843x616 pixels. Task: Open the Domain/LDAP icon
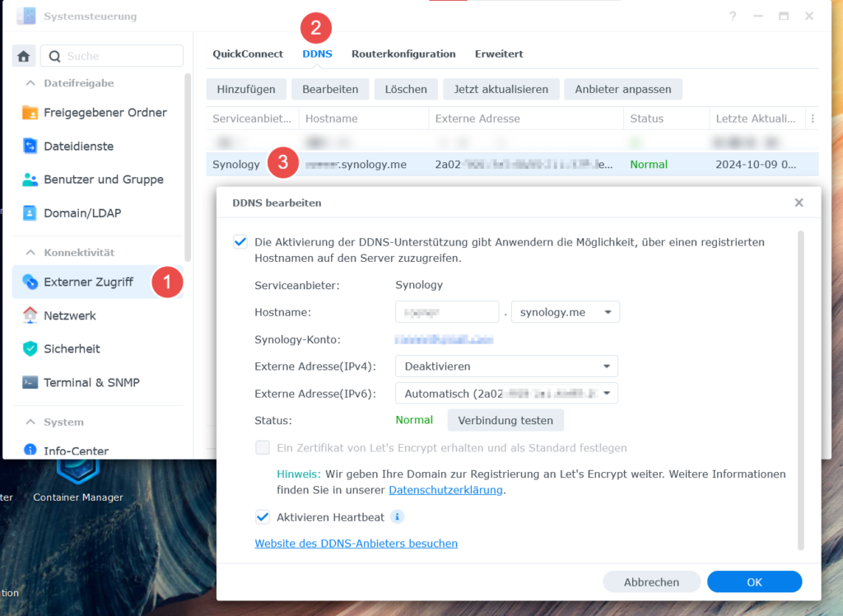click(30, 213)
